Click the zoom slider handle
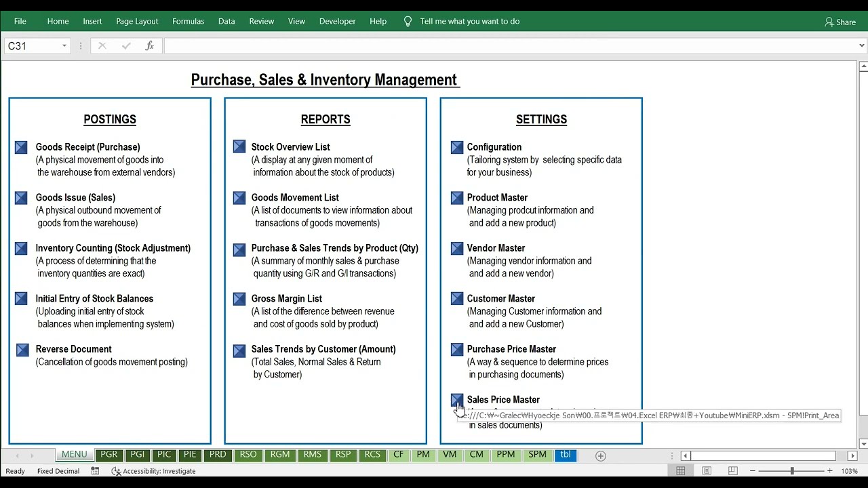 click(x=791, y=471)
